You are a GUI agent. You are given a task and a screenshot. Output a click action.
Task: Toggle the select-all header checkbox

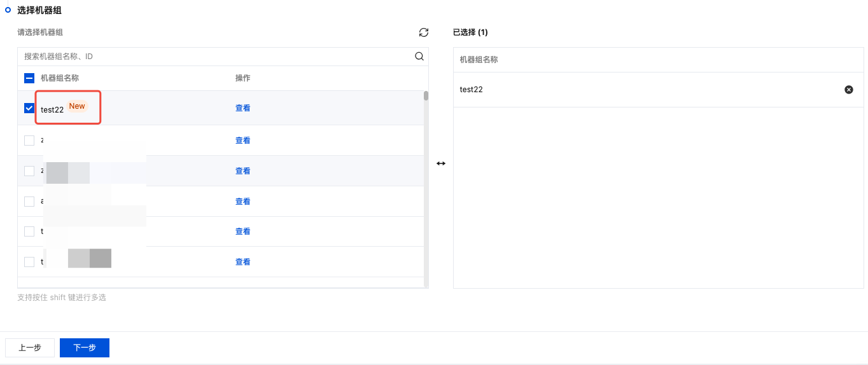click(29, 78)
